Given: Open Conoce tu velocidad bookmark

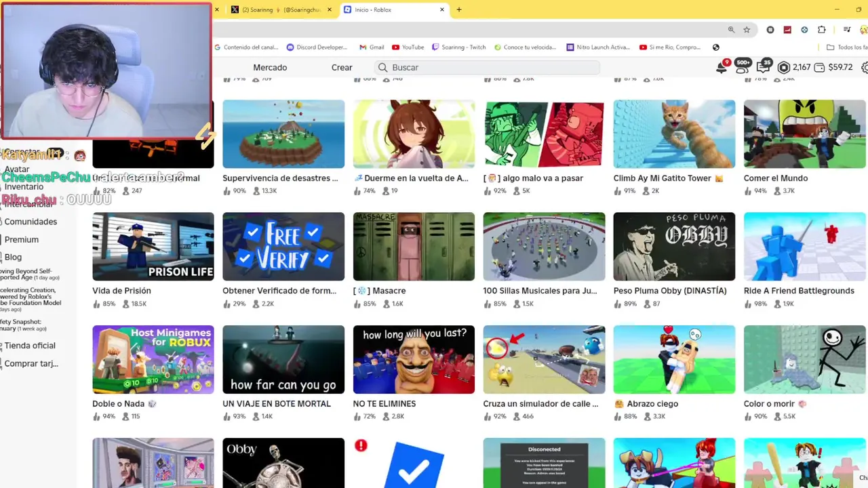Looking at the screenshot, I should 525,47.
